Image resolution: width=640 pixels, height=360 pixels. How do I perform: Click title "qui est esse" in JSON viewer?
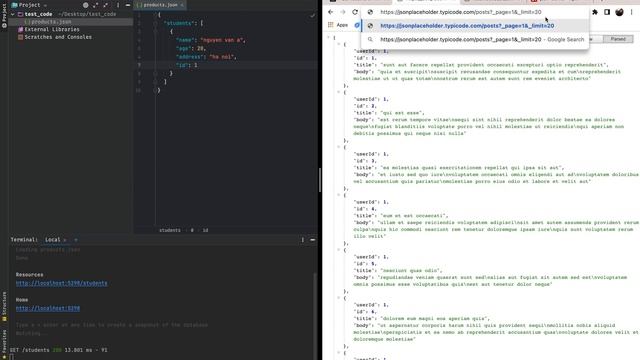pos(402,113)
